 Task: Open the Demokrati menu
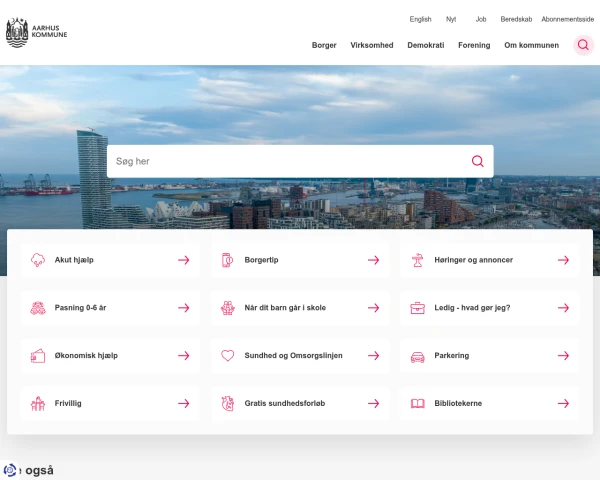[426, 45]
